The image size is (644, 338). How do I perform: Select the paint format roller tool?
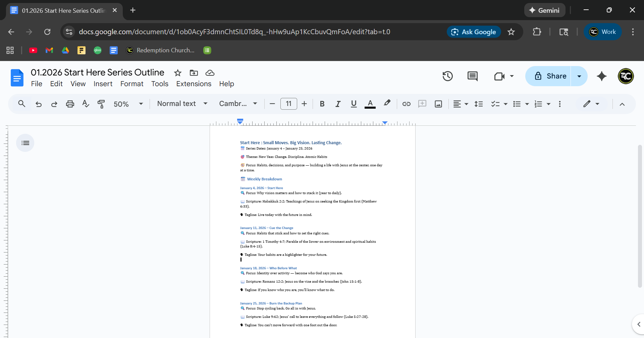point(101,104)
